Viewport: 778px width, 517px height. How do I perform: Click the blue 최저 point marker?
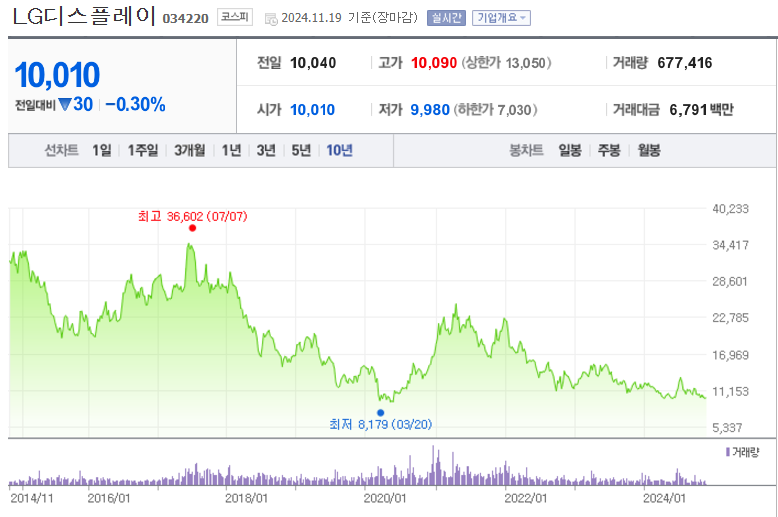point(381,413)
